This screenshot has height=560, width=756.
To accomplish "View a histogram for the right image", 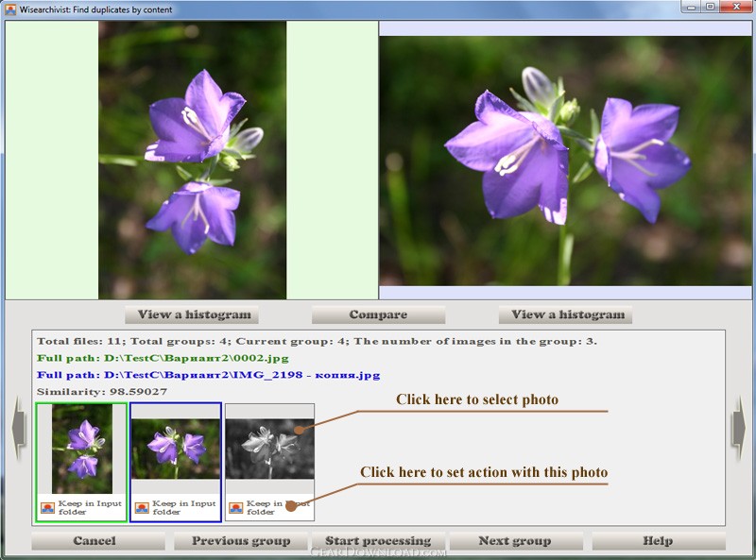I will (565, 314).
